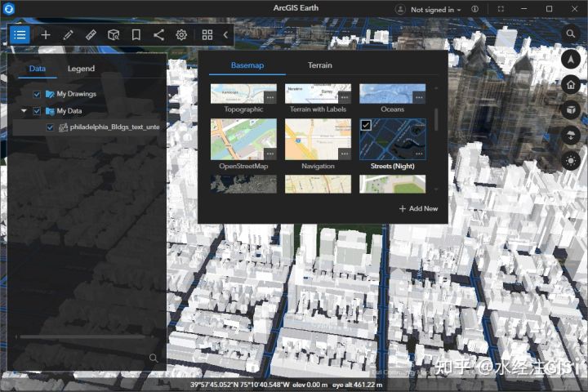The width and height of the screenshot is (588, 392).
Task: Switch to the Data tab
Action: click(37, 69)
